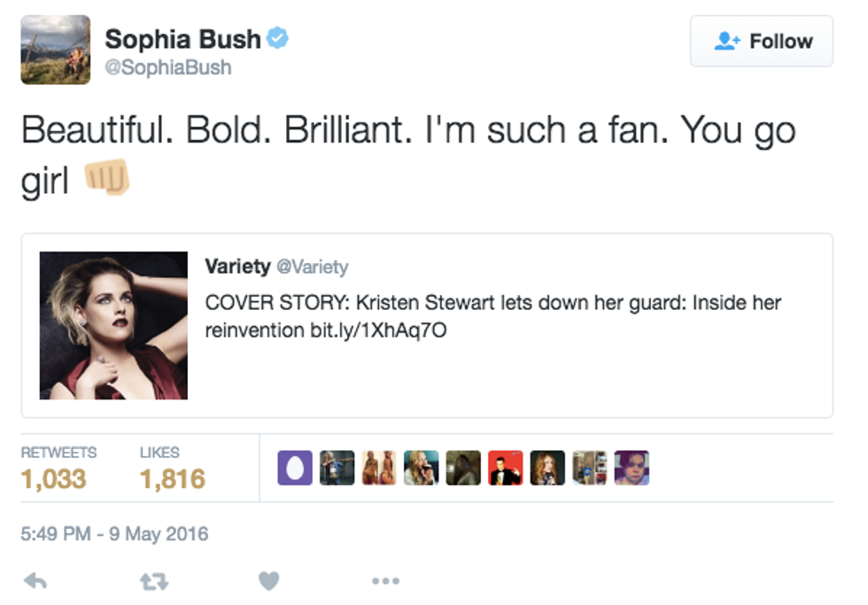This screenshot has width=868, height=605.
Task: Click the fist bump emoji
Action: pos(106,178)
